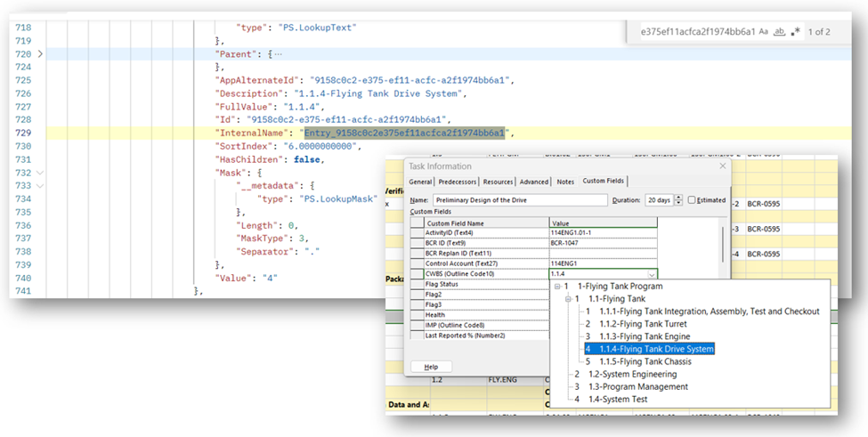Image resolution: width=868 pixels, height=437 pixels.
Task: Click the BCR ID value BCR-1047
Action: (603, 243)
